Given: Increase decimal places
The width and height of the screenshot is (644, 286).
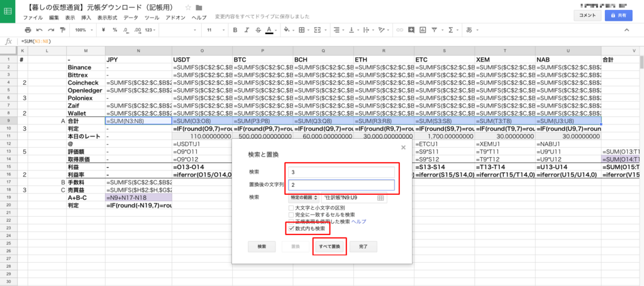Looking at the screenshot, I should [x=137, y=30].
